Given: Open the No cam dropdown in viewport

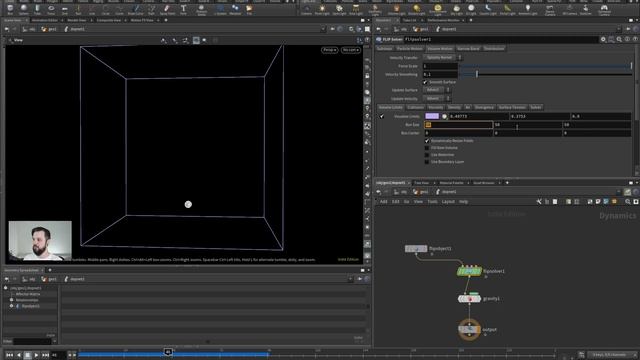Looking at the screenshot, I should [x=351, y=50].
